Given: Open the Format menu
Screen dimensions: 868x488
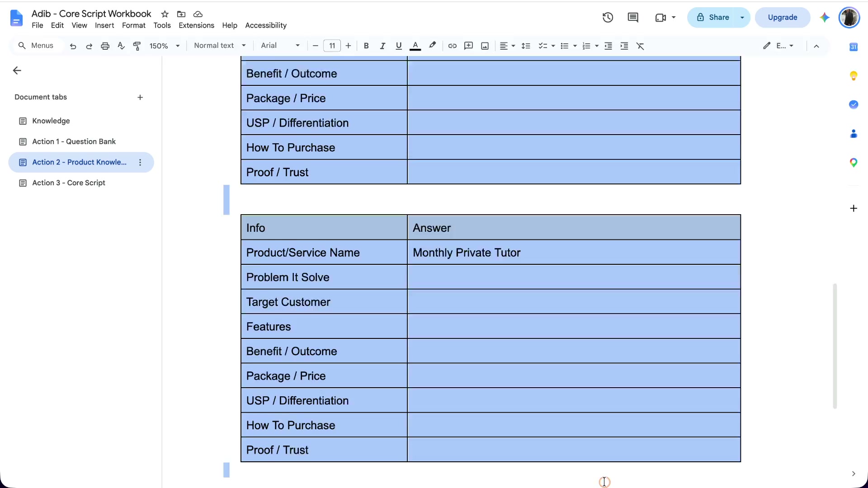Looking at the screenshot, I should (134, 25).
